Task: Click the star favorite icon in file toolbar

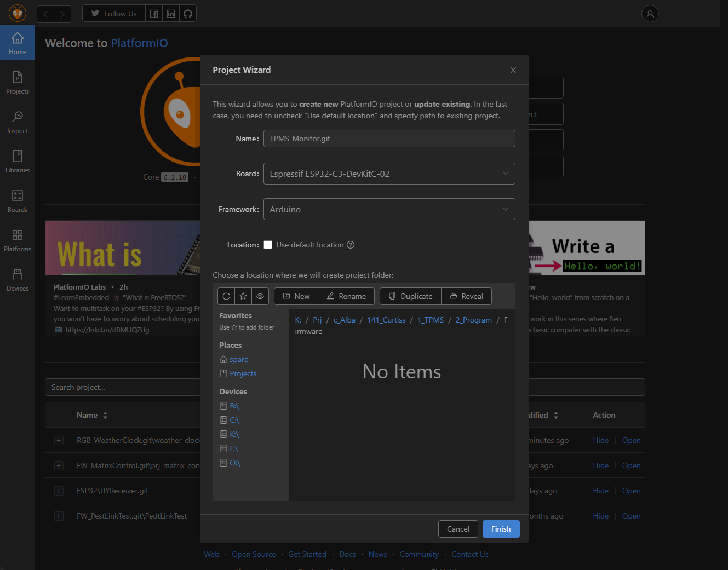Action: pyautogui.click(x=243, y=296)
